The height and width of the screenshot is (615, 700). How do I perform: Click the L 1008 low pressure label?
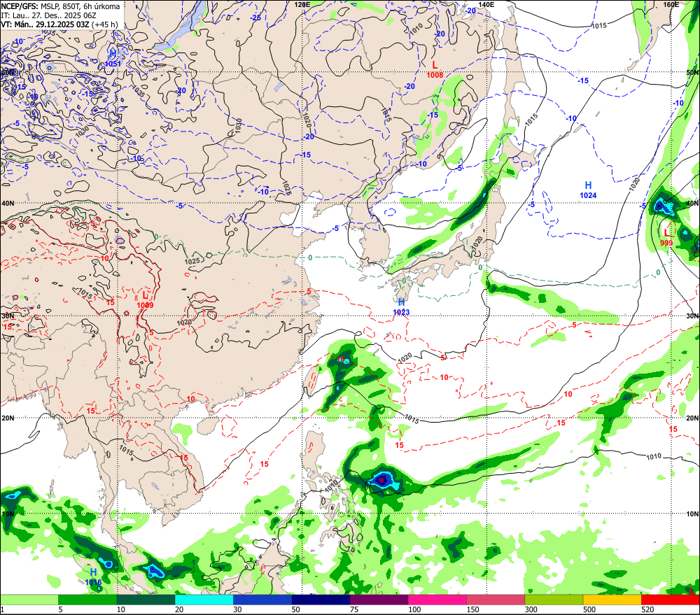[435, 70]
